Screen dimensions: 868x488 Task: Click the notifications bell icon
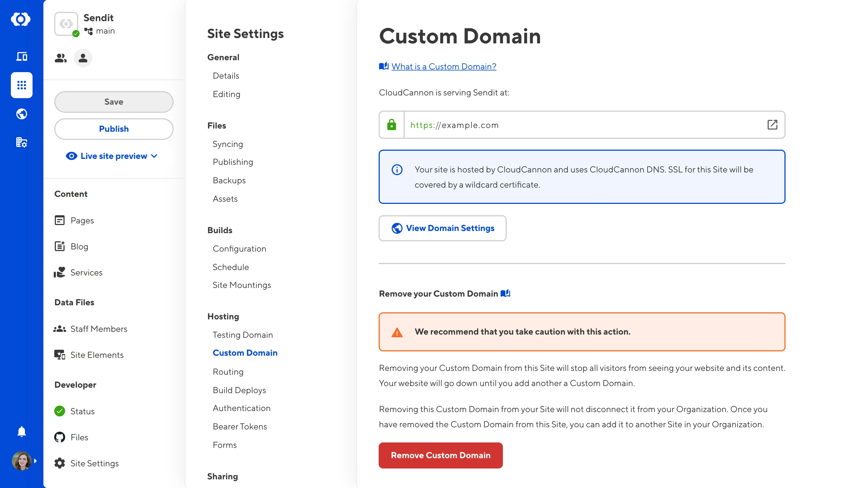tap(22, 431)
